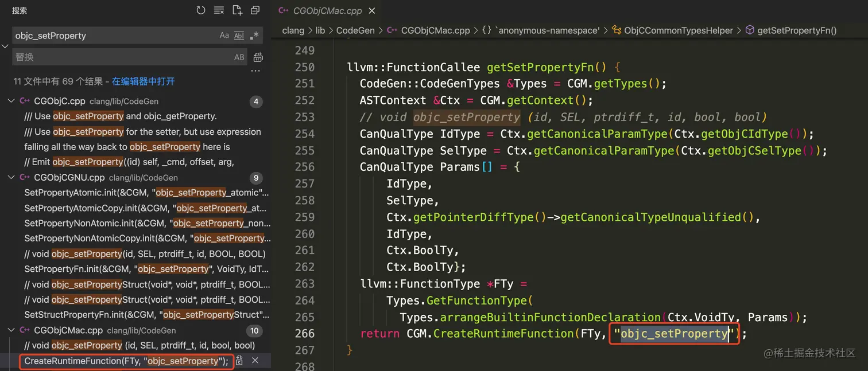Toggle match whole word option
868x371 pixels.
click(x=239, y=36)
